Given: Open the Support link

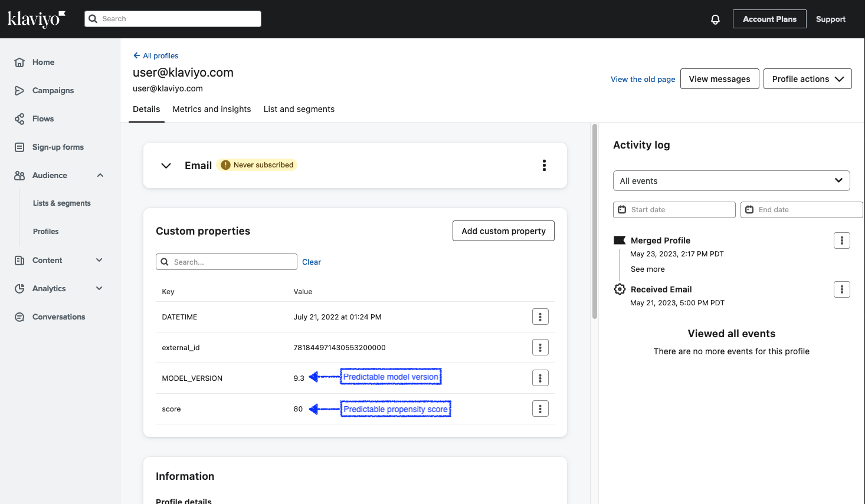Looking at the screenshot, I should pyautogui.click(x=831, y=19).
